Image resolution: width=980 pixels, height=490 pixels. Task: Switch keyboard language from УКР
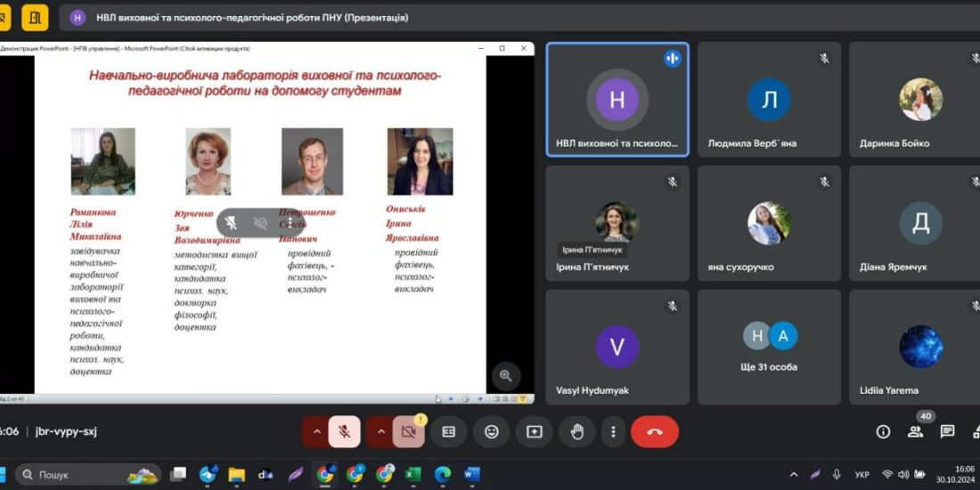(862, 474)
